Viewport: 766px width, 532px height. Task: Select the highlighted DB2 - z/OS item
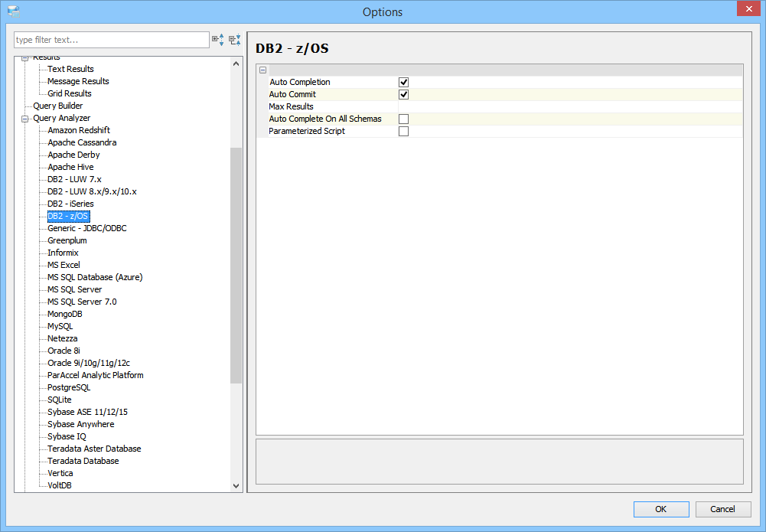(x=68, y=216)
